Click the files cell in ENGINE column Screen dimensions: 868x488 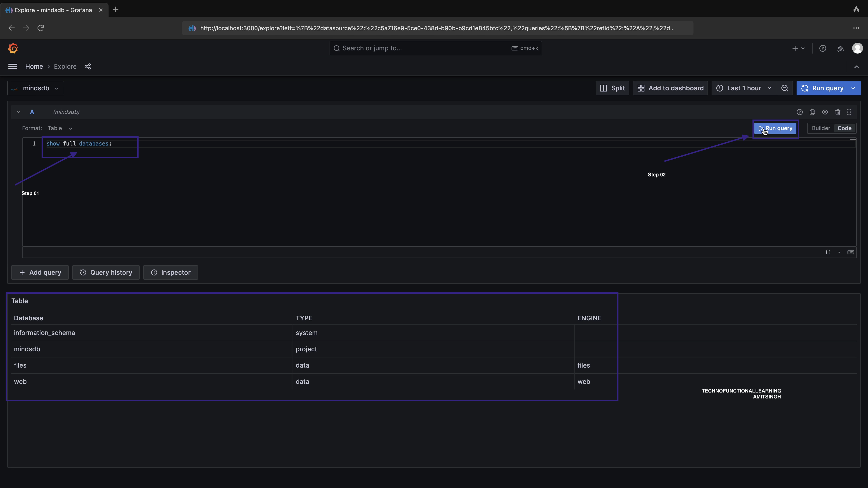pyautogui.click(x=716, y=365)
